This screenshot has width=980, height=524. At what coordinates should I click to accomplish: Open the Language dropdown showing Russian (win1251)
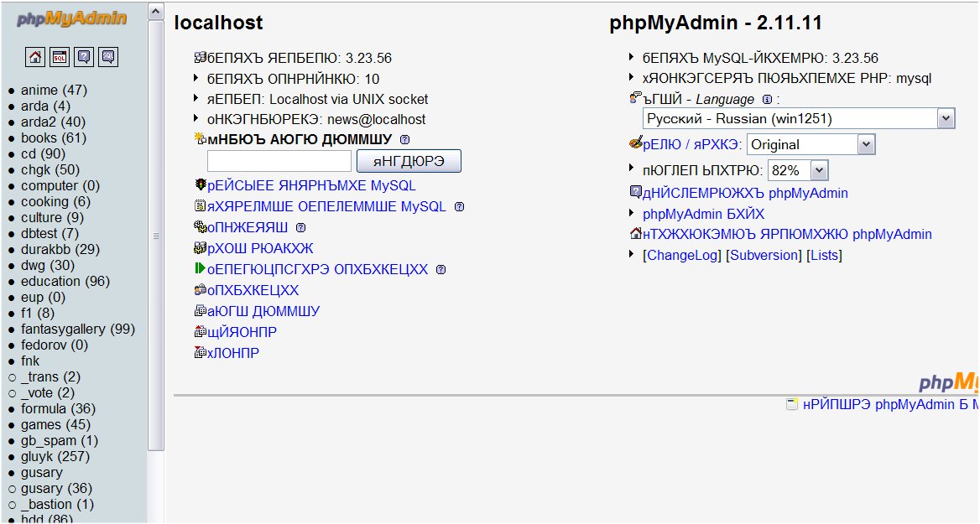pos(799,119)
